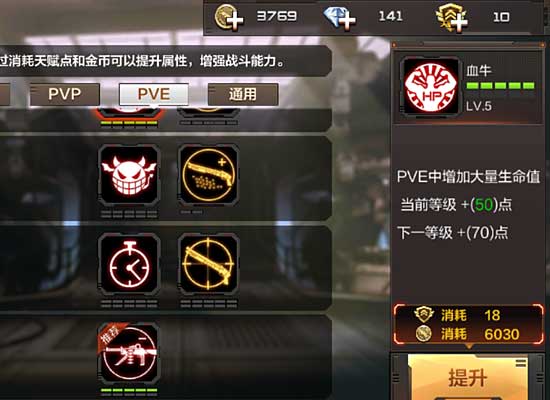Click the level bar under demon face talent
The height and width of the screenshot is (400, 550).
pyautogui.click(x=129, y=214)
